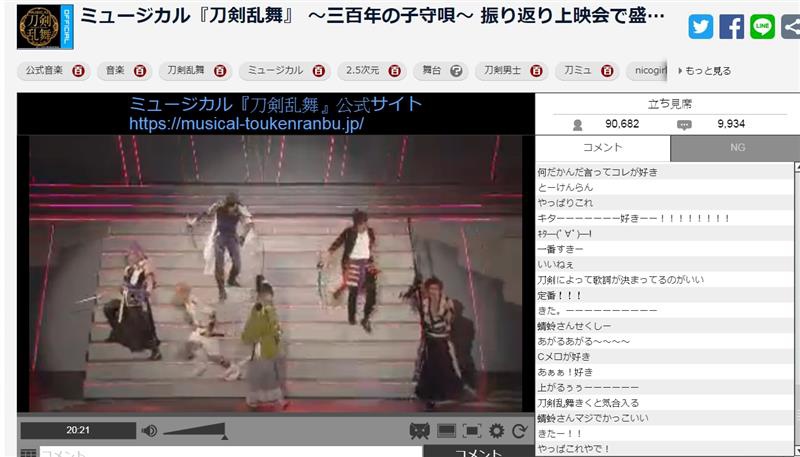Screen dimensions: 800x457
Task: Switch player to wide screen mode
Action: point(446,431)
